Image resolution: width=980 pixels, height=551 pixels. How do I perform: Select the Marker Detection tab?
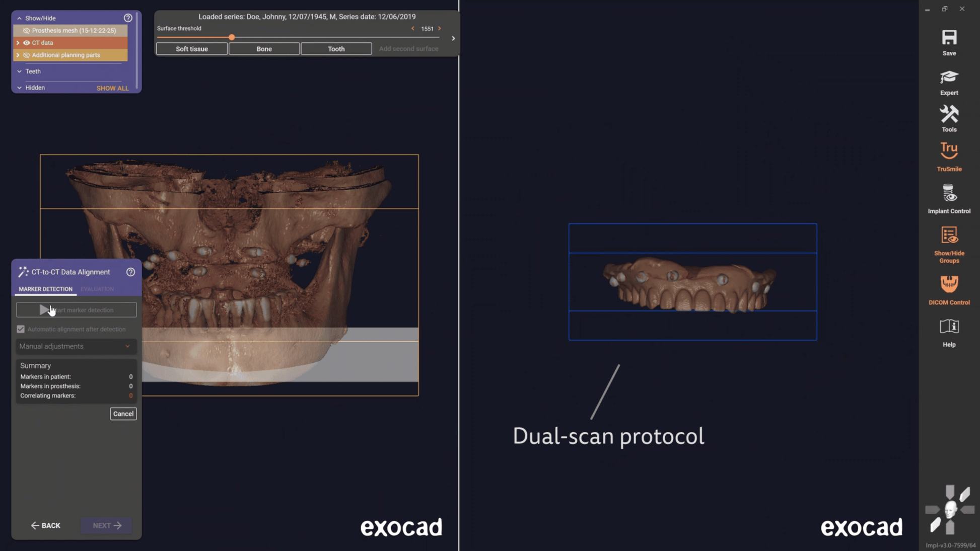point(45,289)
